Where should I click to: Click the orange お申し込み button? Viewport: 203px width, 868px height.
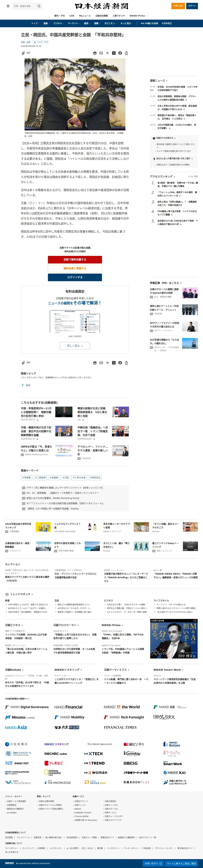pyautogui.click(x=178, y=6)
